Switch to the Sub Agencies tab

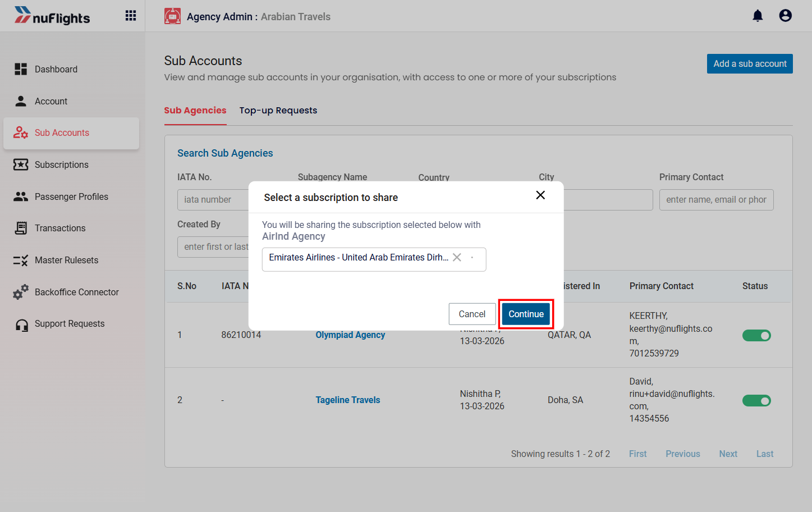(x=195, y=111)
